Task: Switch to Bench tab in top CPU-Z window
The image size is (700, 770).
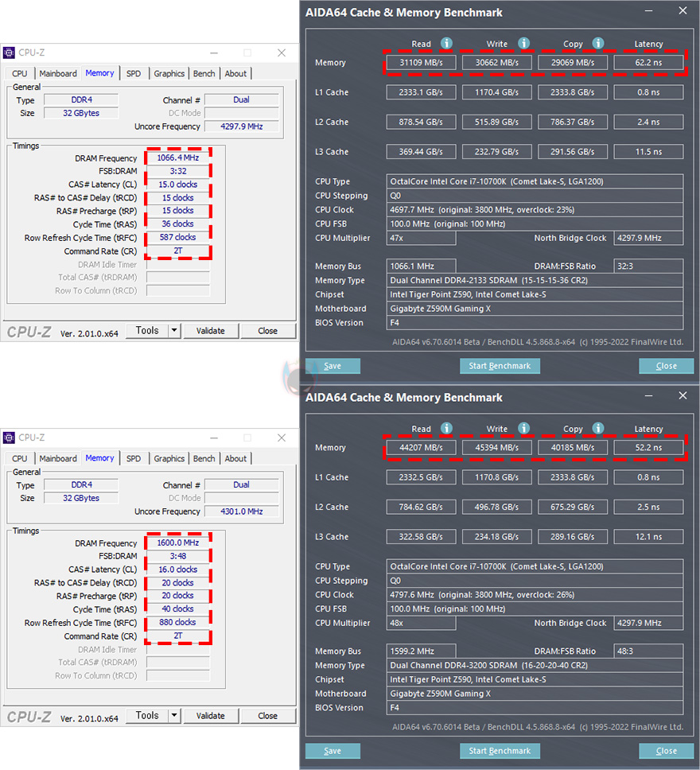Action: pos(204,74)
